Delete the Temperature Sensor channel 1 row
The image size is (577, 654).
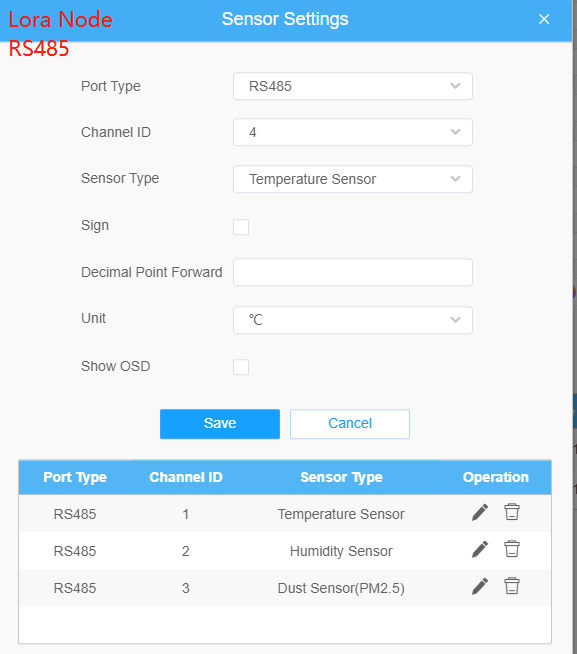[x=512, y=512]
